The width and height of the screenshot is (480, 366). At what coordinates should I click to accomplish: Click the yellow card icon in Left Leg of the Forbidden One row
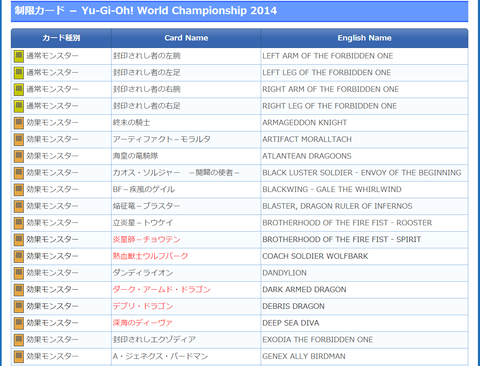(19, 73)
